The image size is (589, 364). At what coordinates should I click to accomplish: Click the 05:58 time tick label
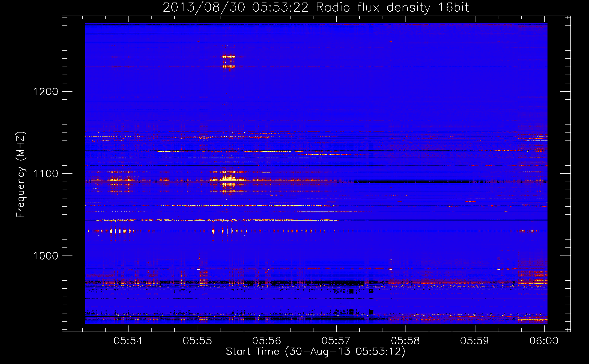coord(406,341)
